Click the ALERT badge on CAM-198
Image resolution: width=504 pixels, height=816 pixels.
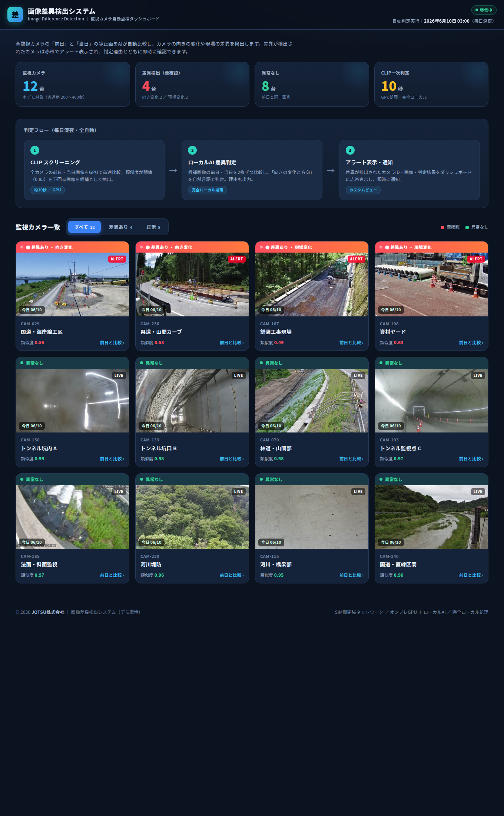[x=476, y=259]
